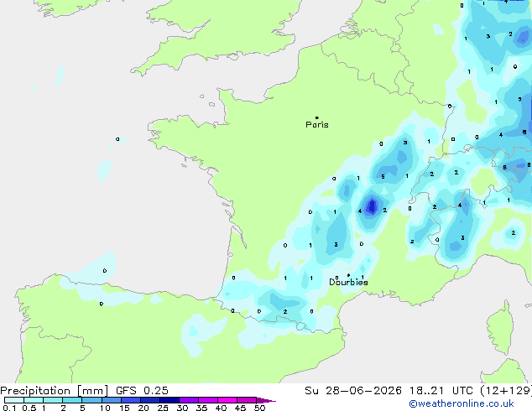Click the "18..21 UTC" time range text
Viewport: 532px width, 411px height.
441,391
